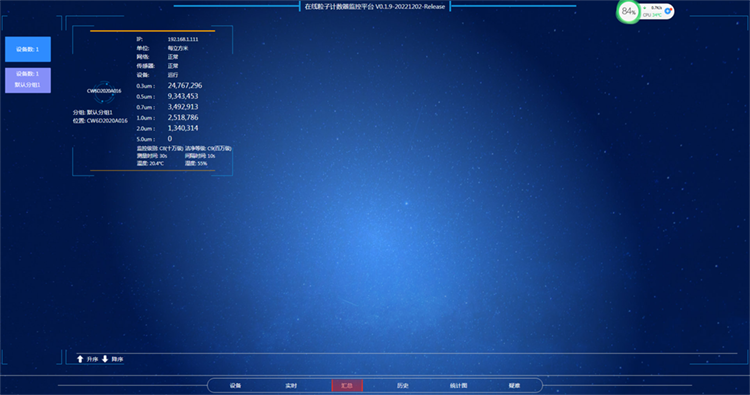Image resolution: width=750 pixels, height=395 pixels.
Task: Click the ascending sort up-arrow icon
Action: coord(80,359)
